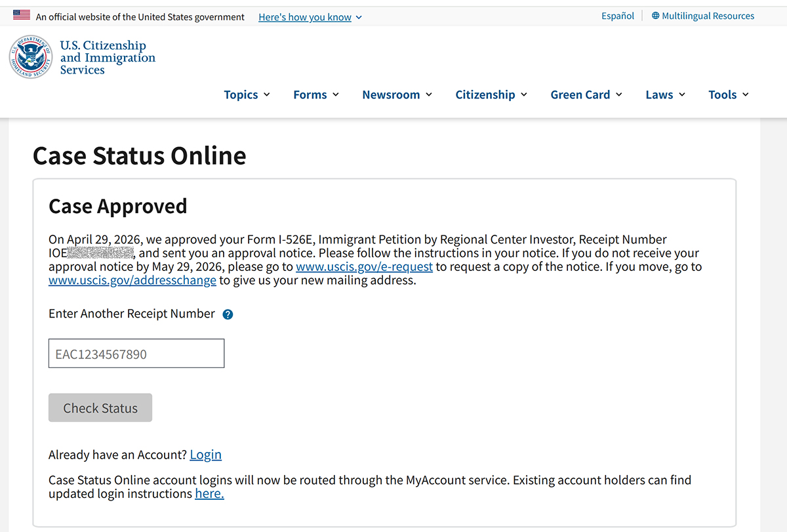Open updated login instructions here link
The height and width of the screenshot is (532, 787).
point(209,494)
